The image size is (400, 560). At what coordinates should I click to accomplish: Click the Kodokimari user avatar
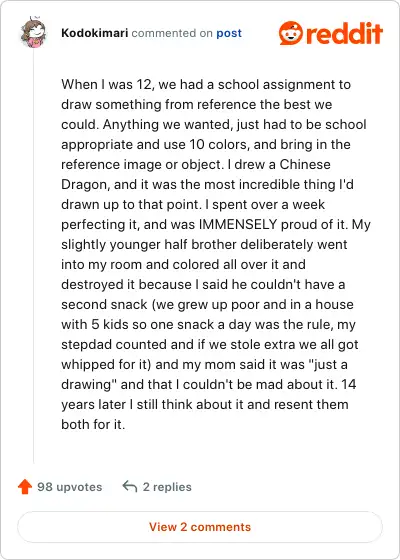pos(34,33)
